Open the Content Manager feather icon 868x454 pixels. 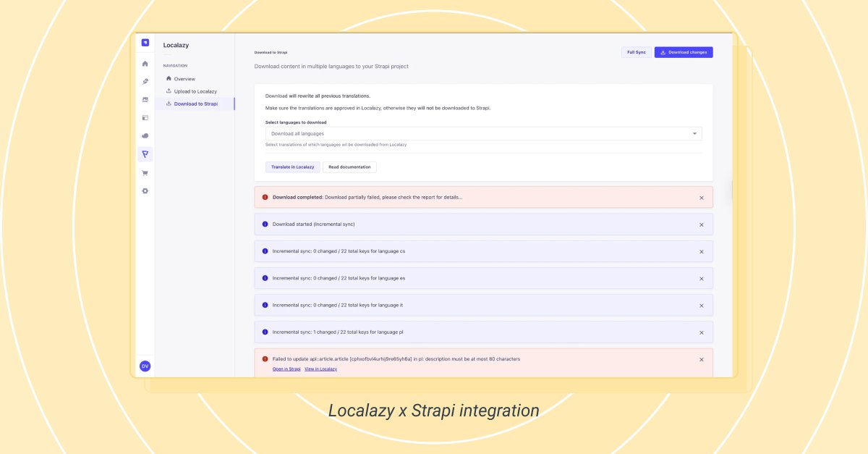coord(145,82)
